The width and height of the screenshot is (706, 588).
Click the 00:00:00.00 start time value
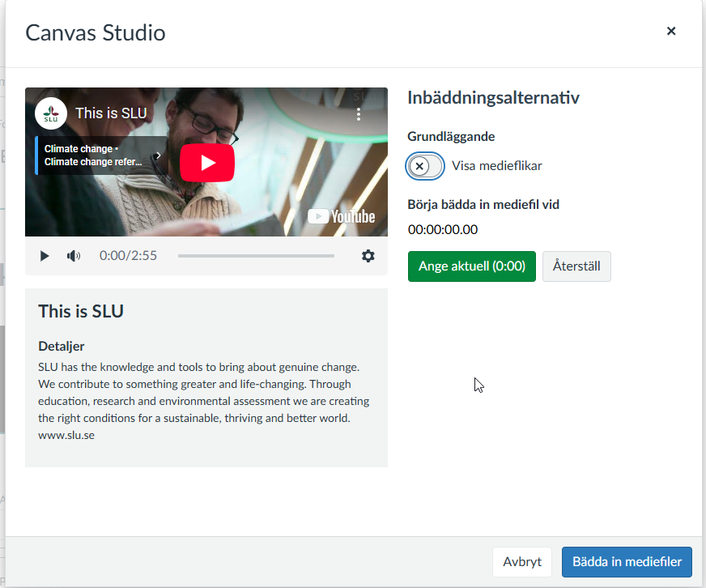[x=443, y=230]
